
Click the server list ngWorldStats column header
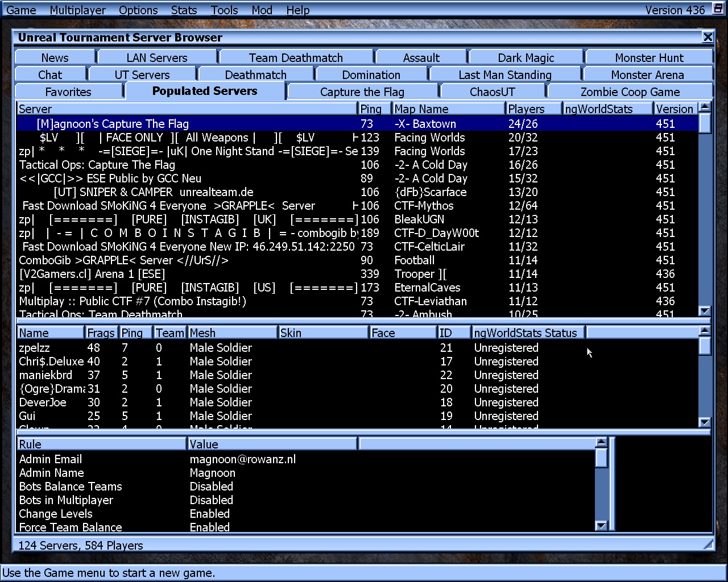[608, 109]
